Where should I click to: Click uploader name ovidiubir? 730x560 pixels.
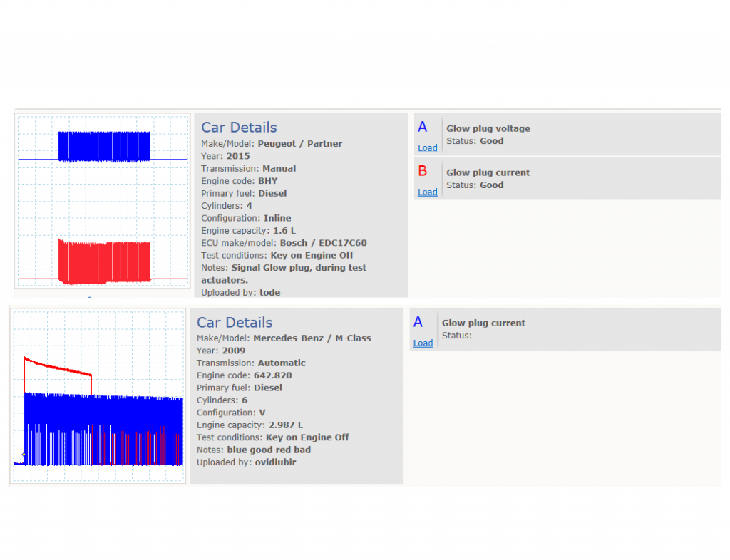275,462
